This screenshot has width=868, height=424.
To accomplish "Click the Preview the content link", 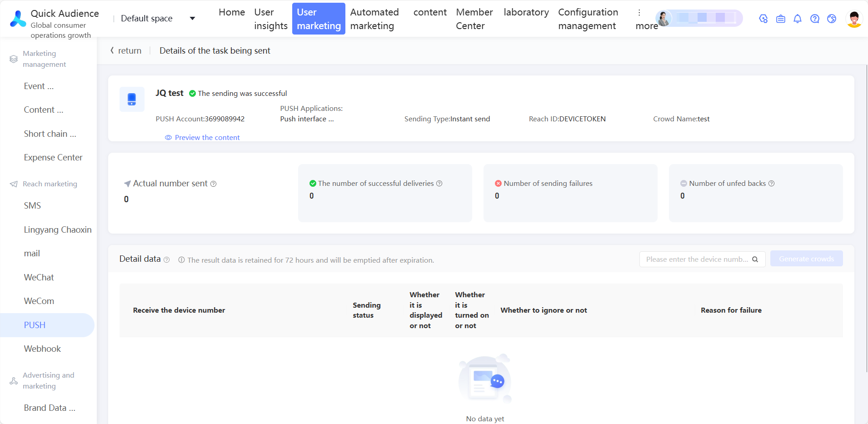I will click(207, 138).
